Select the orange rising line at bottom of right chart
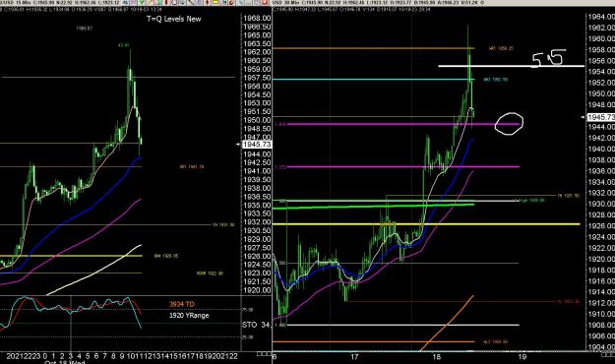Screen dimensions: 615x364 (x=447, y=324)
